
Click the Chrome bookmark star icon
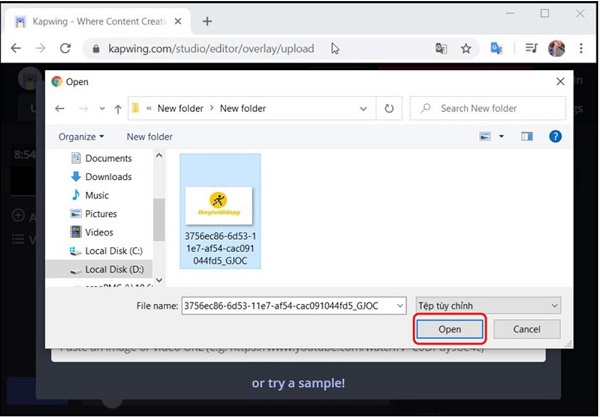click(x=466, y=48)
